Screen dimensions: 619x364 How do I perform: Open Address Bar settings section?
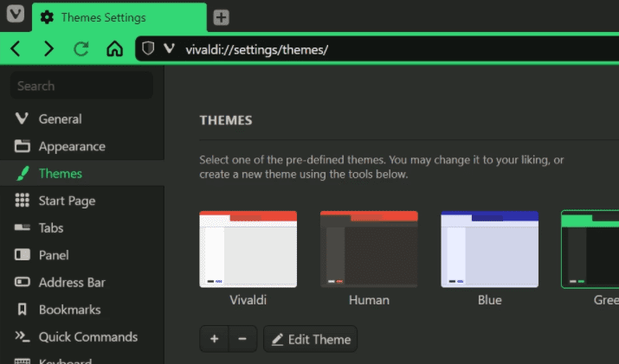[x=82, y=283]
